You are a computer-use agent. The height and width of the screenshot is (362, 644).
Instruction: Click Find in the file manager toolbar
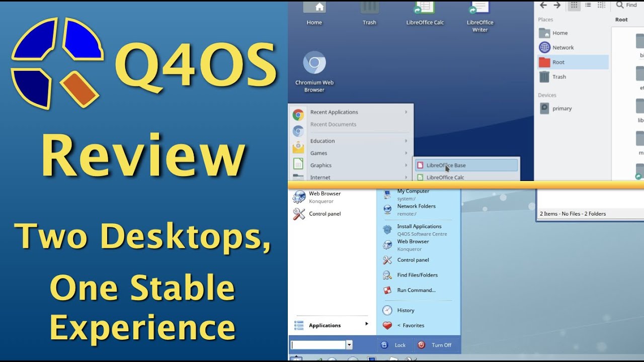pos(627,5)
